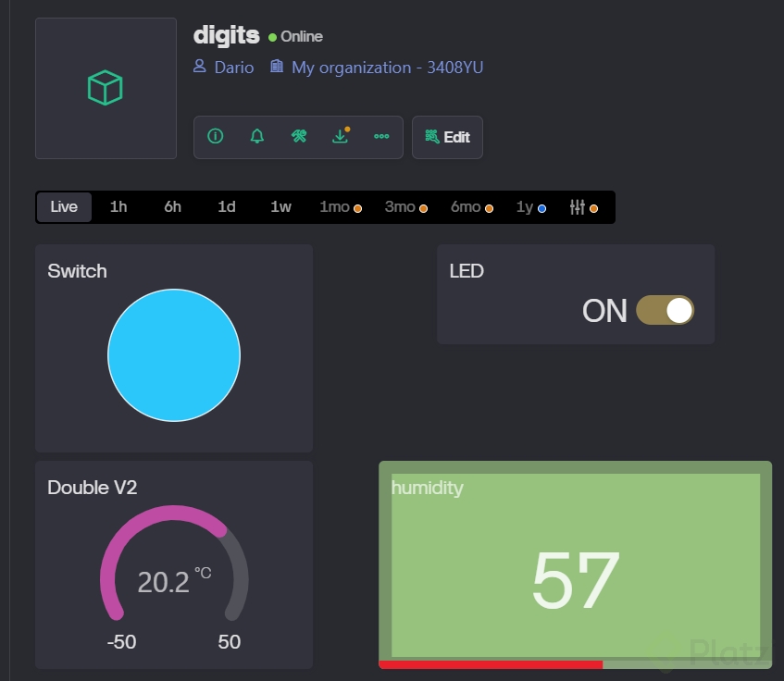Select the Live time range tab
This screenshot has height=681, width=784.
click(x=64, y=207)
